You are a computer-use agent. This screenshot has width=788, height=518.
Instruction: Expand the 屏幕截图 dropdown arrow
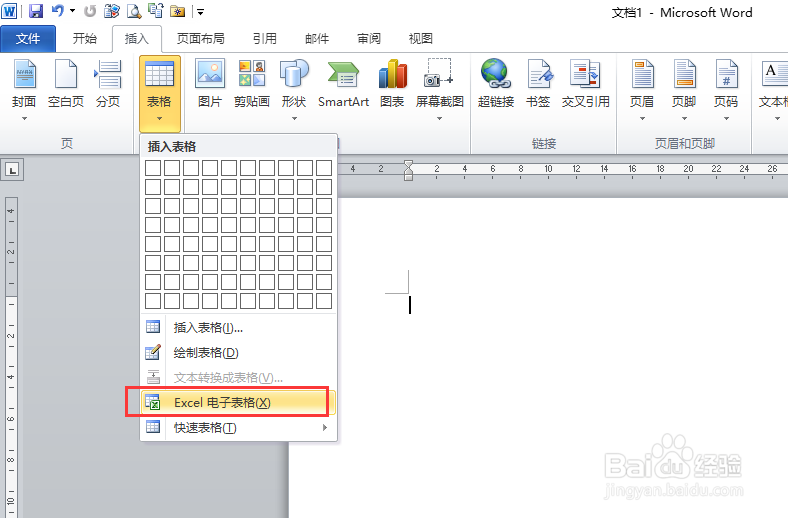click(x=439, y=119)
